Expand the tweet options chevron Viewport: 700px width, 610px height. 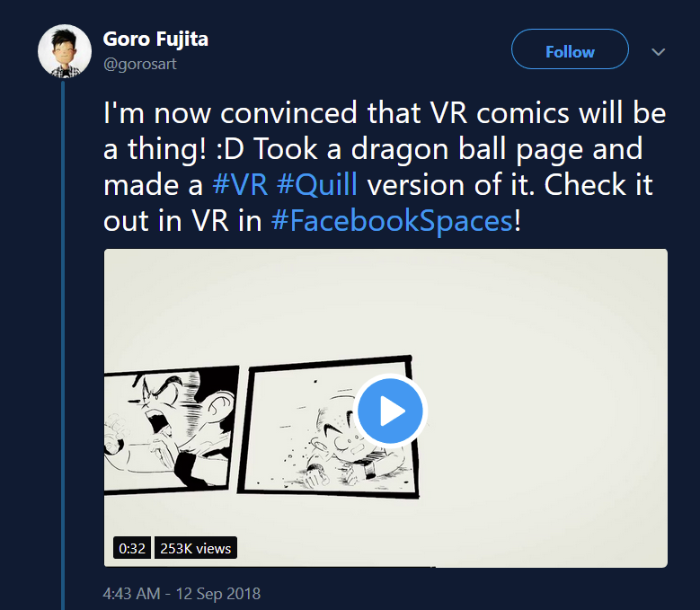click(659, 52)
